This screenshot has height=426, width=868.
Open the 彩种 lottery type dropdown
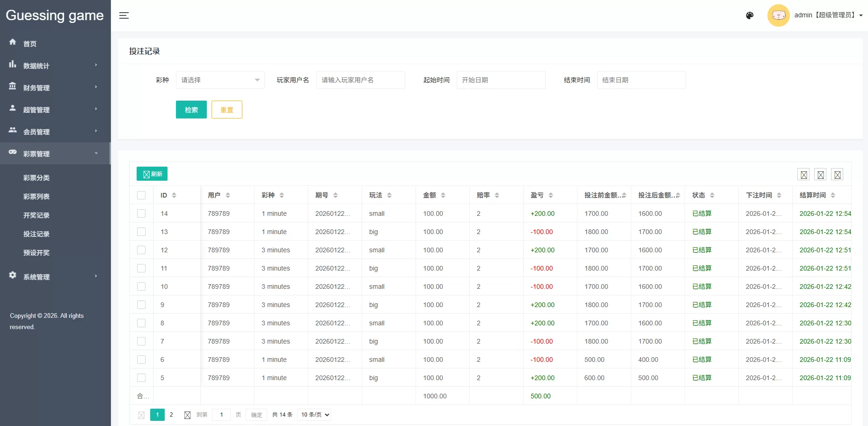click(220, 80)
